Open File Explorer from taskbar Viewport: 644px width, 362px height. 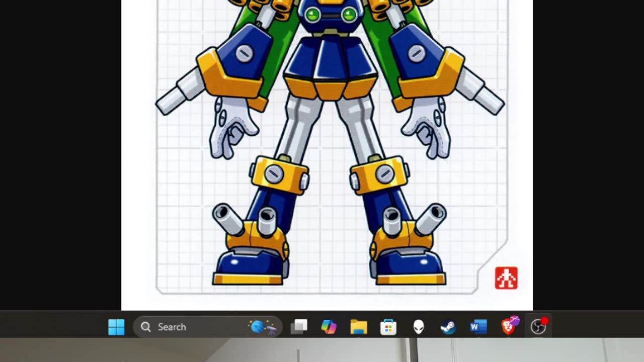[359, 327]
